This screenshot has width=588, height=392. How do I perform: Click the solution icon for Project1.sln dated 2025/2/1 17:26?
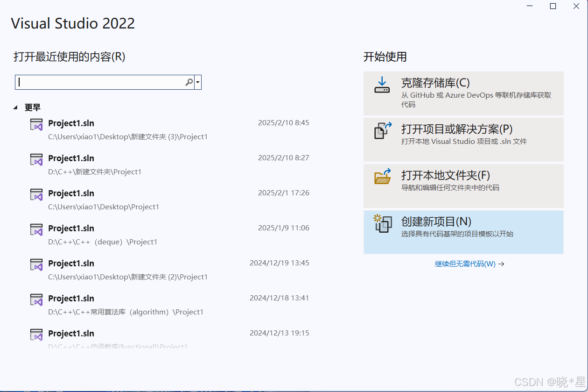pyautogui.click(x=36, y=194)
